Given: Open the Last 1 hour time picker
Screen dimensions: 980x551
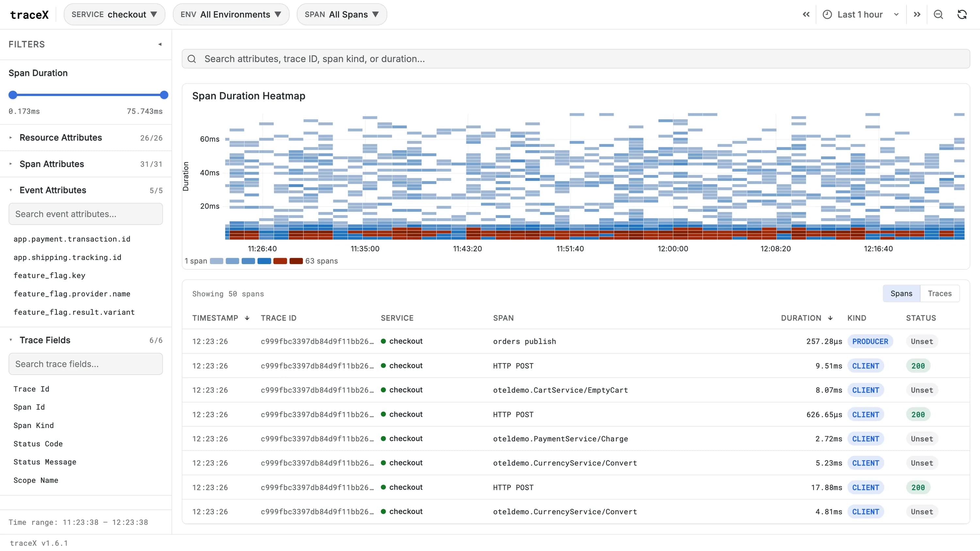Looking at the screenshot, I should pyautogui.click(x=861, y=14).
